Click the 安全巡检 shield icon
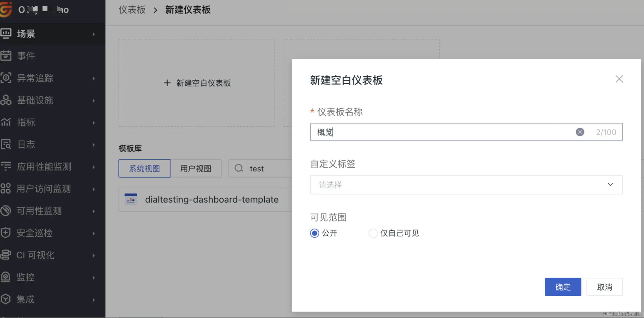 pos(6,233)
